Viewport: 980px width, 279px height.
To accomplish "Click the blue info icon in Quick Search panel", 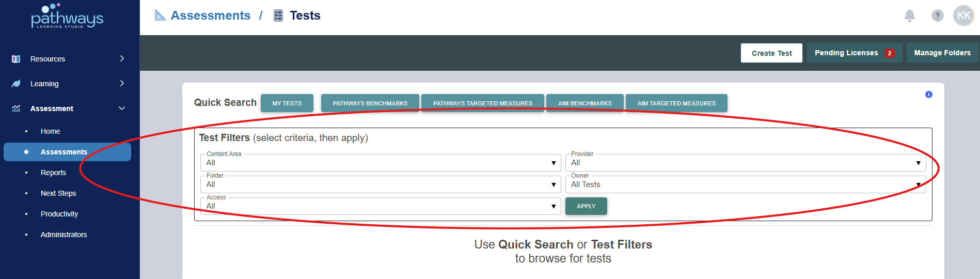I will (929, 95).
